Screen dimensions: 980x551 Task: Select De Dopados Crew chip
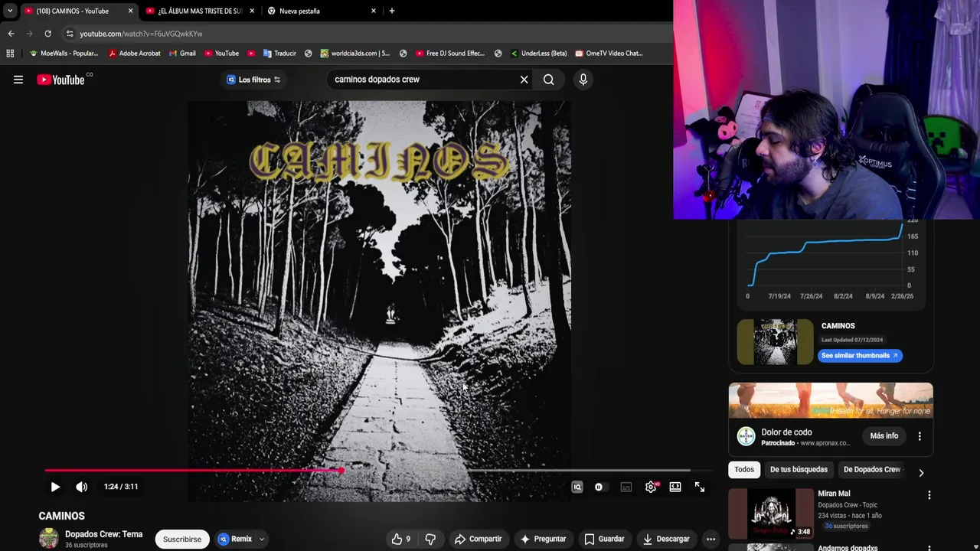point(871,469)
